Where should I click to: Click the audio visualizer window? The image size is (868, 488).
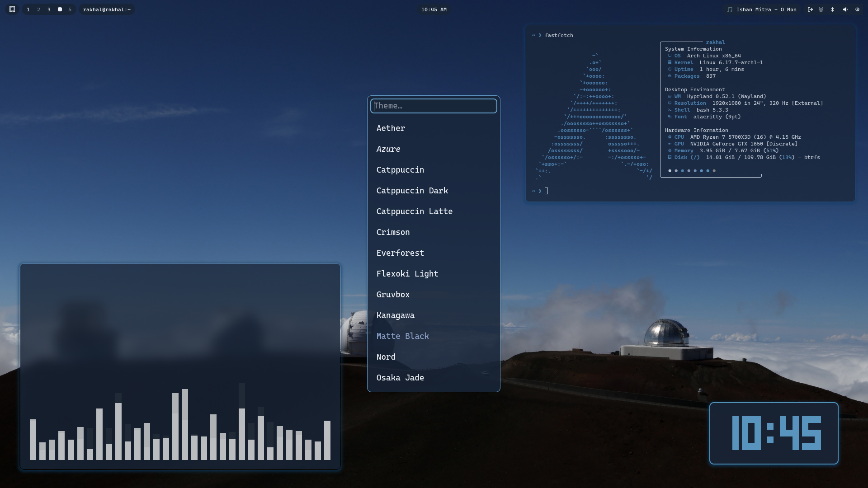[x=180, y=367]
